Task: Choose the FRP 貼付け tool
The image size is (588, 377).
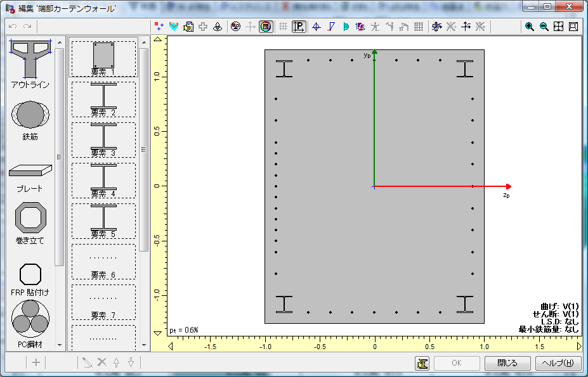Action: [x=30, y=278]
